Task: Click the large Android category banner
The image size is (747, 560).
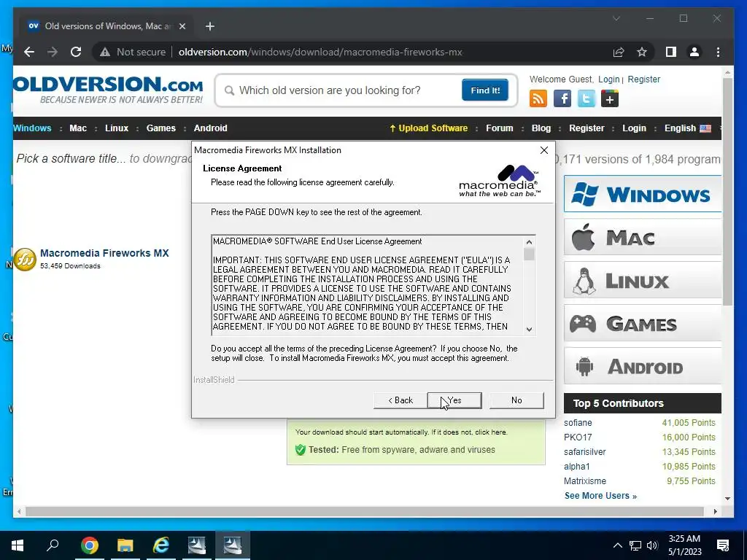Action: pyautogui.click(x=643, y=366)
